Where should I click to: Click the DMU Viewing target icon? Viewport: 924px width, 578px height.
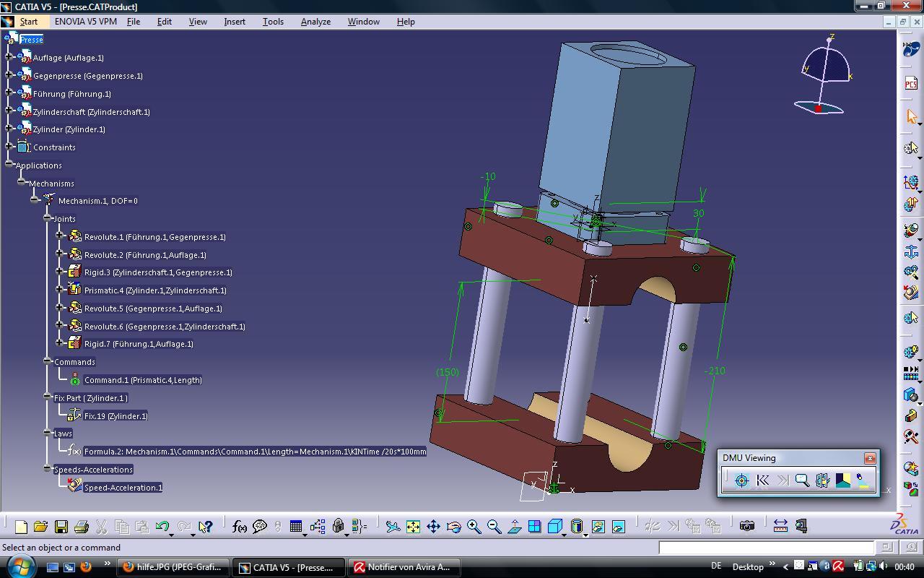tap(741, 480)
